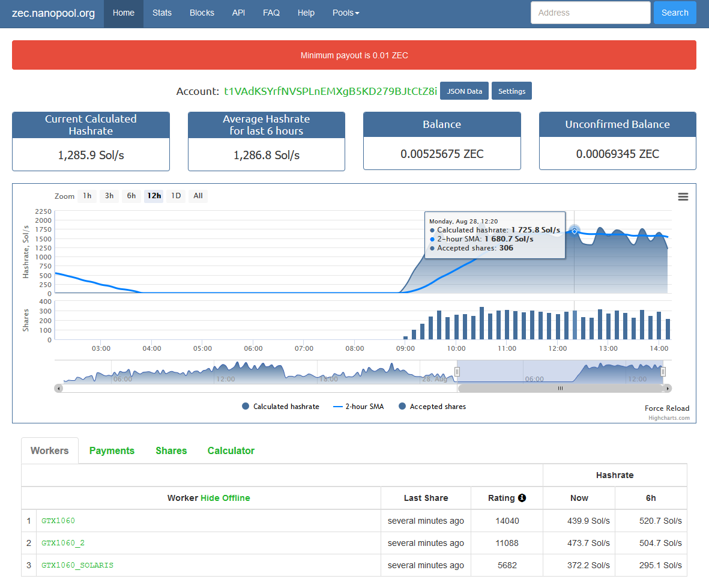Open the Stats page
Image resolution: width=709 pixels, height=588 pixels.
coord(162,13)
